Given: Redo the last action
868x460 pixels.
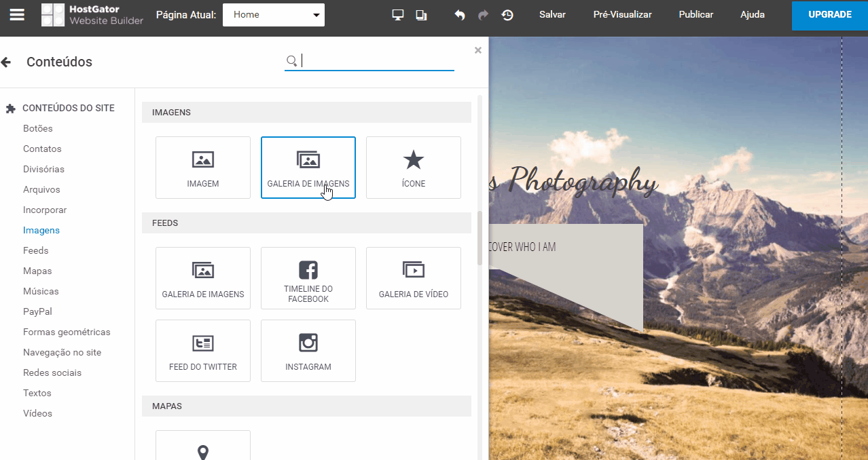Looking at the screenshot, I should point(483,15).
